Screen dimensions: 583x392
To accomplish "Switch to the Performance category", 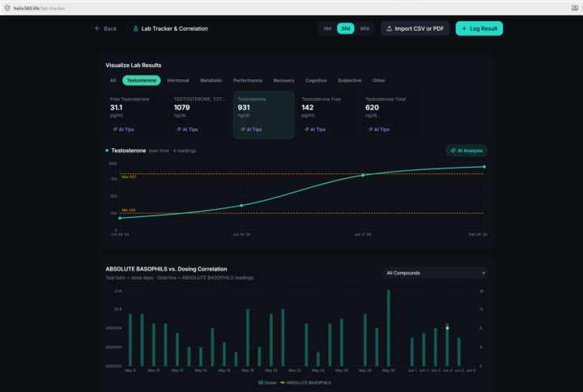I will tap(248, 80).
